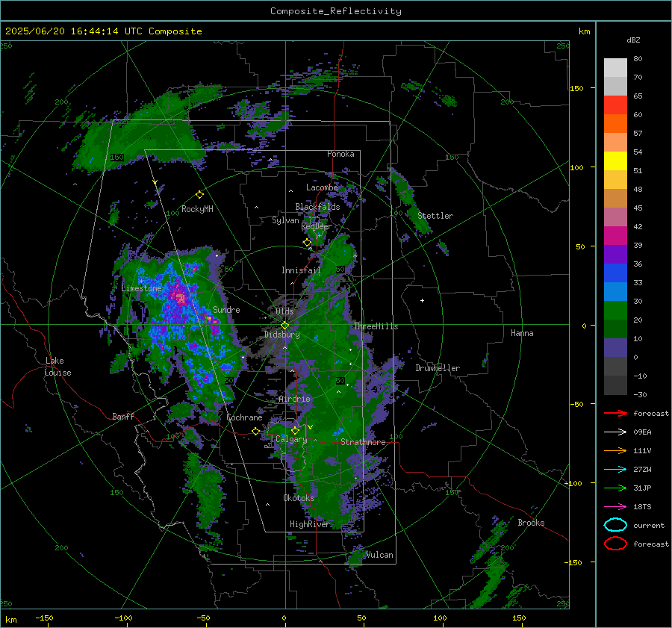Click the yellow diamond marker above Calgary

295,430
